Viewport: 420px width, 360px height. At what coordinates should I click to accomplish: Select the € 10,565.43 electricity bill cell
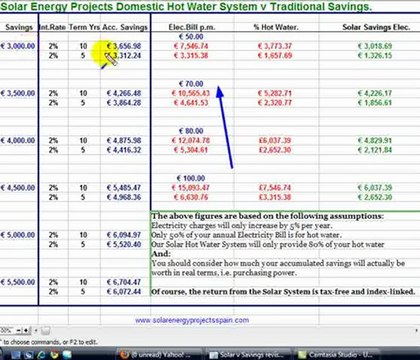191,93
